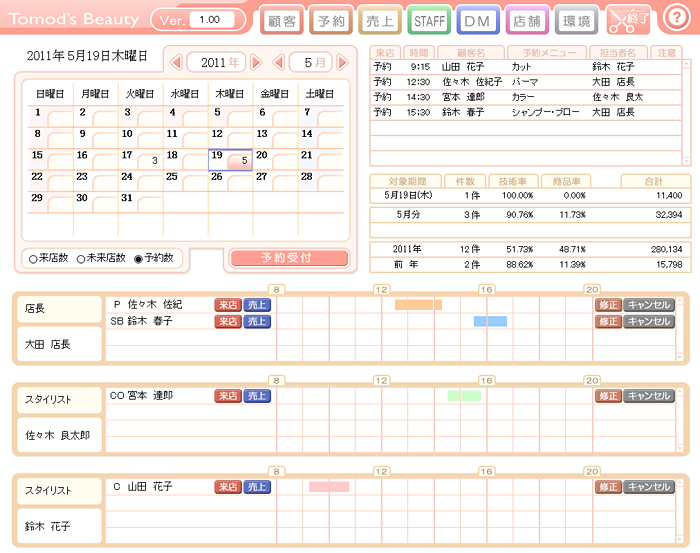
Task: Click the orange booking bar for 佐々木 佐紀
Action: [417, 305]
